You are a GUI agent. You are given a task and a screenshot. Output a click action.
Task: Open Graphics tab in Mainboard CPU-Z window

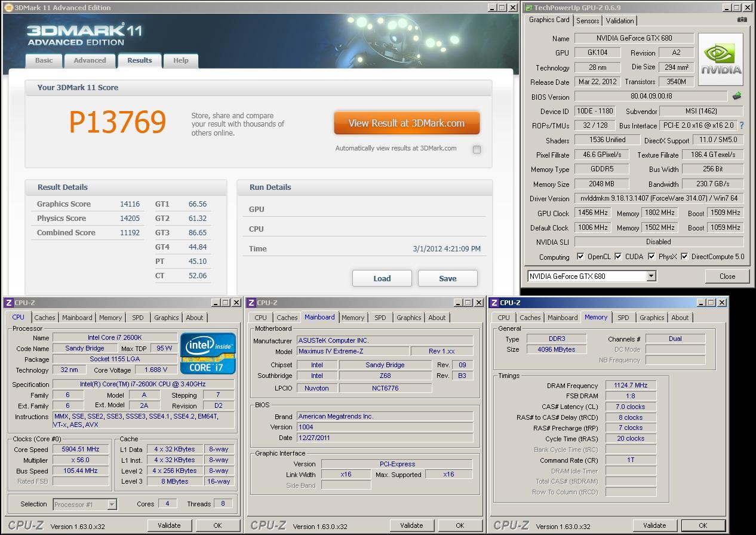coord(409,318)
